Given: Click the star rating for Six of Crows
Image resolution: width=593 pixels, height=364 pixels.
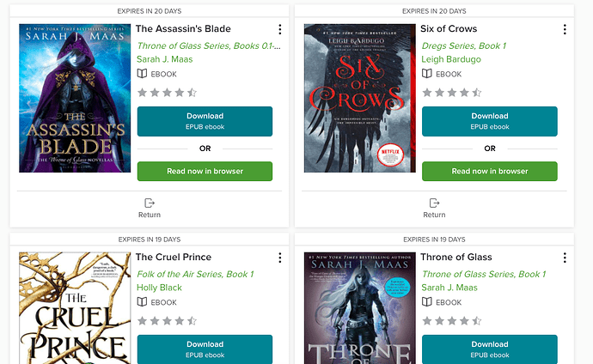Looking at the screenshot, I should (452, 93).
